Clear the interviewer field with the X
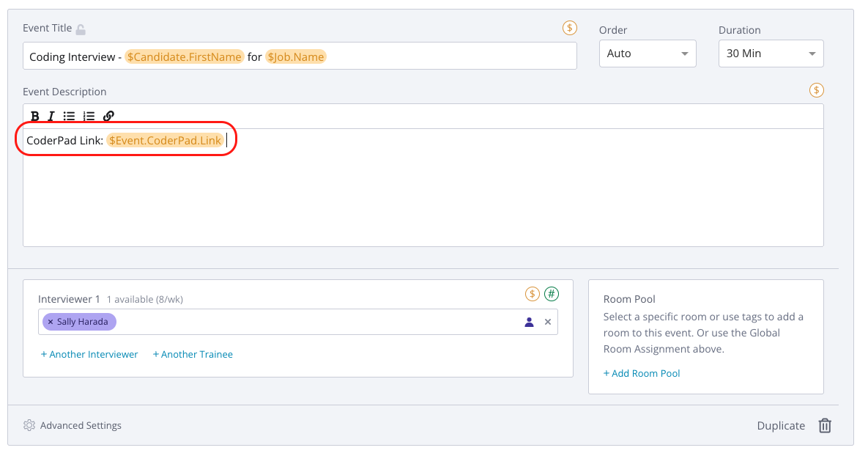868x453 pixels. coord(547,322)
